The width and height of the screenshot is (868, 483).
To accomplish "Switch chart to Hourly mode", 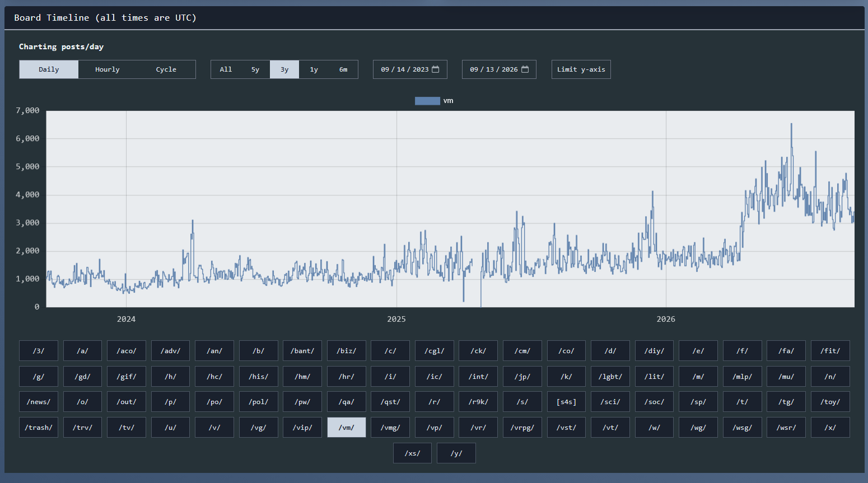I will [x=108, y=69].
